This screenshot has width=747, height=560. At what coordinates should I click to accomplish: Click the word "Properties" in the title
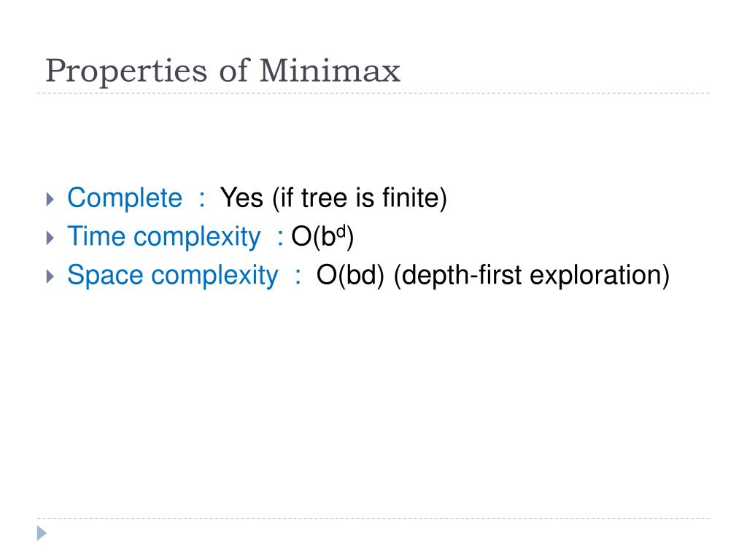[126, 71]
